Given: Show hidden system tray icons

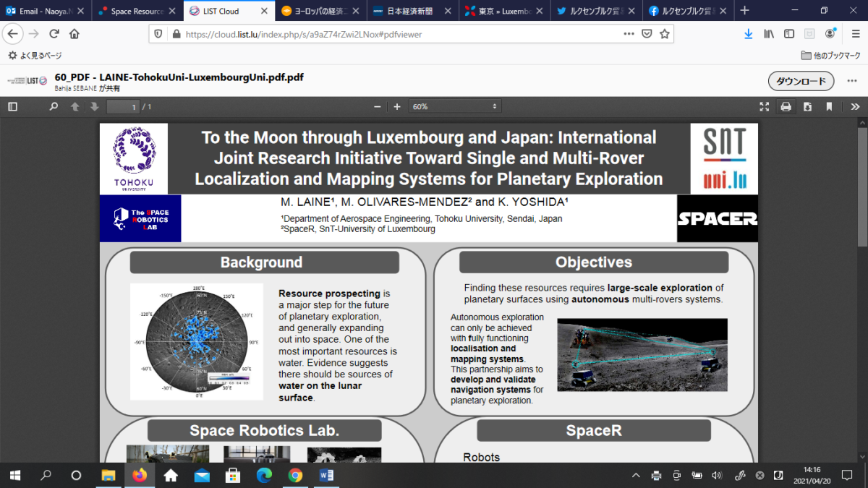Looking at the screenshot, I should tap(636, 475).
